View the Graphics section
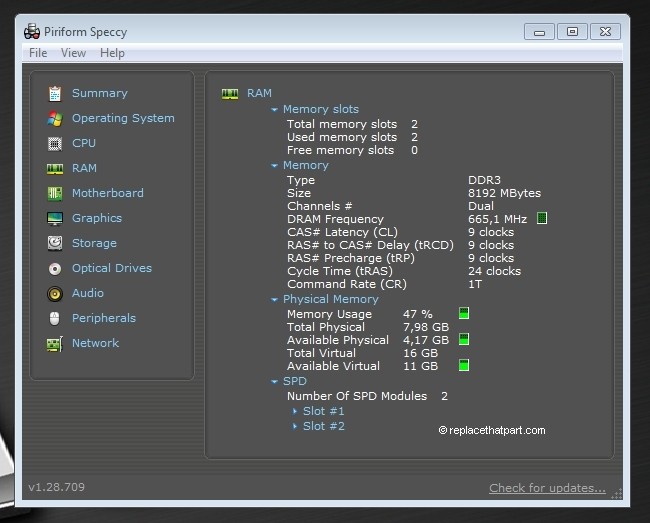Viewport: 650px width, 523px height. [x=97, y=218]
